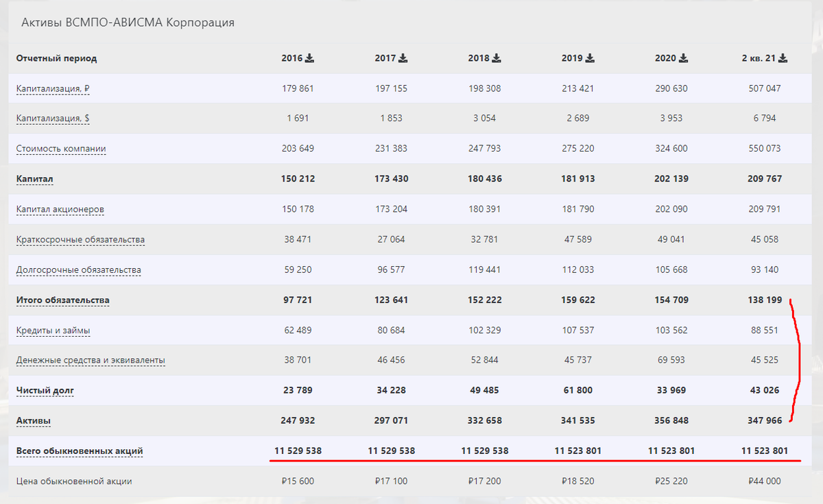Open Краткосрочные обязательства row link
The height and width of the screenshot is (504, 823).
coord(80,239)
